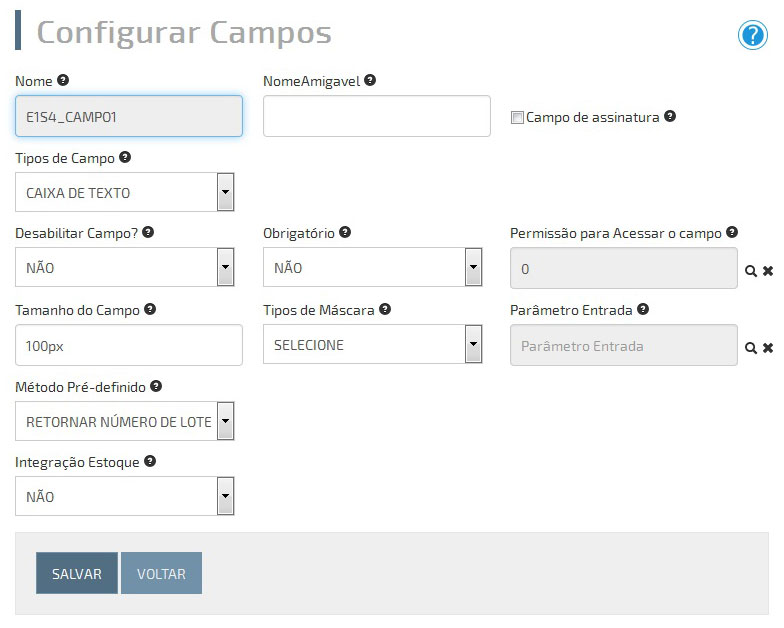Image resolution: width=784 pixels, height=628 pixels.
Task: Click help icon beside Método Pré-definido
Action: pos(156,386)
